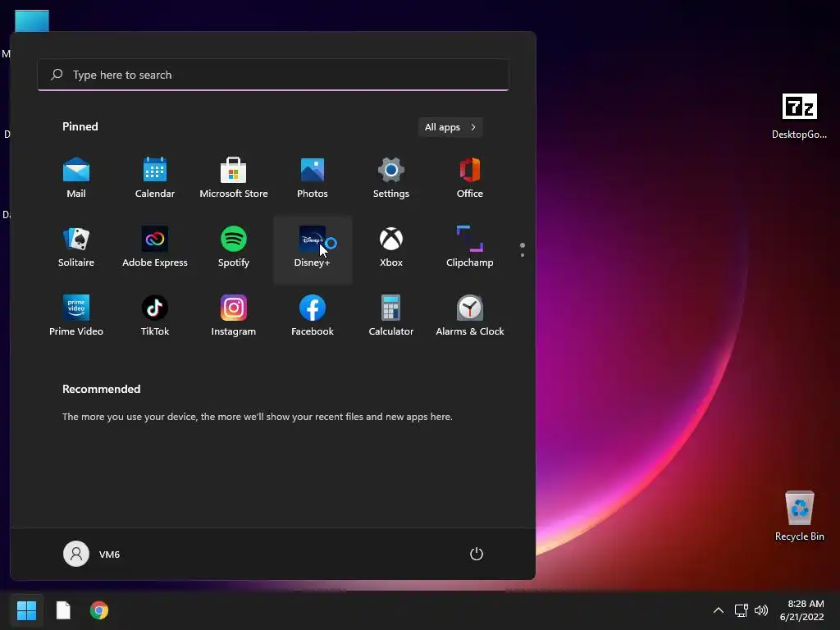Screen dimensions: 840x630
Task: Select the DesktopGo... 7z desktop icon
Action: tap(799, 116)
